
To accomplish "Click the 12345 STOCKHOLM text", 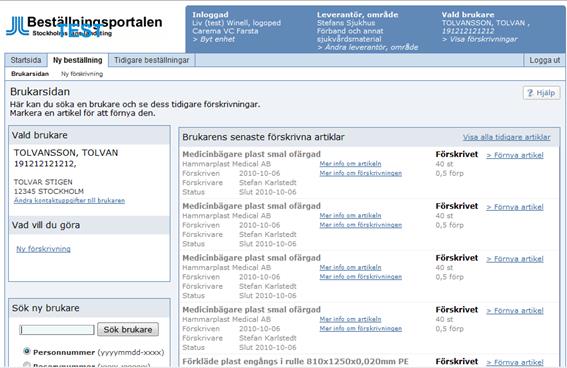I will coord(49,191).
